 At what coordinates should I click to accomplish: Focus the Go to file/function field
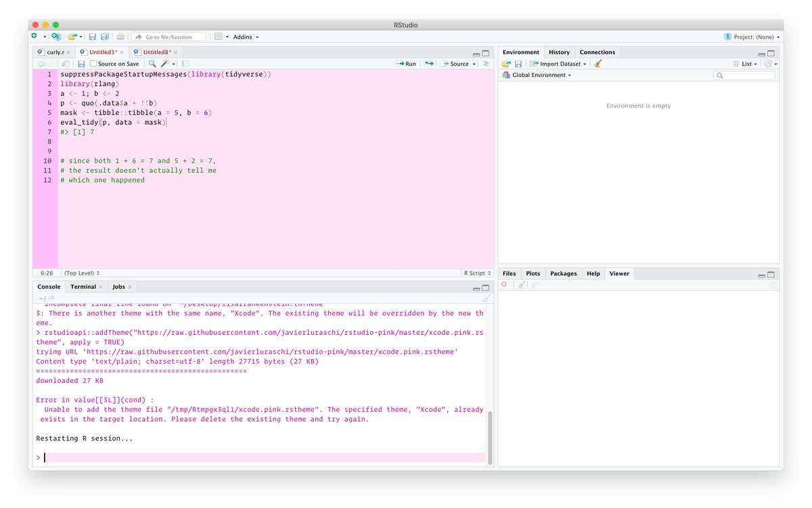pyautogui.click(x=168, y=37)
